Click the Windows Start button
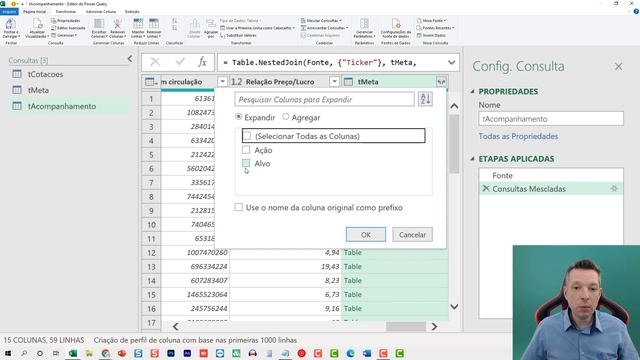Image resolution: width=640 pixels, height=360 pixels. tap(8, 353)
